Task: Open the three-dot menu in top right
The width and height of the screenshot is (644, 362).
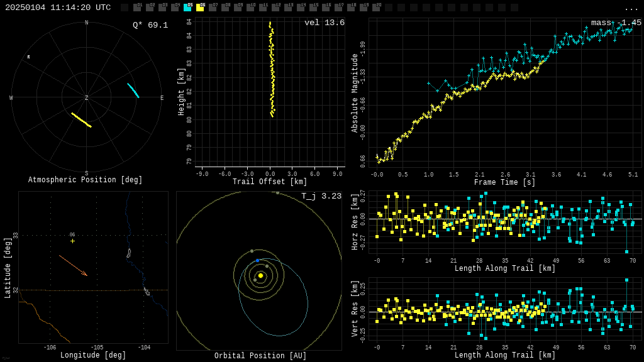Action: [x=631, y=8]
